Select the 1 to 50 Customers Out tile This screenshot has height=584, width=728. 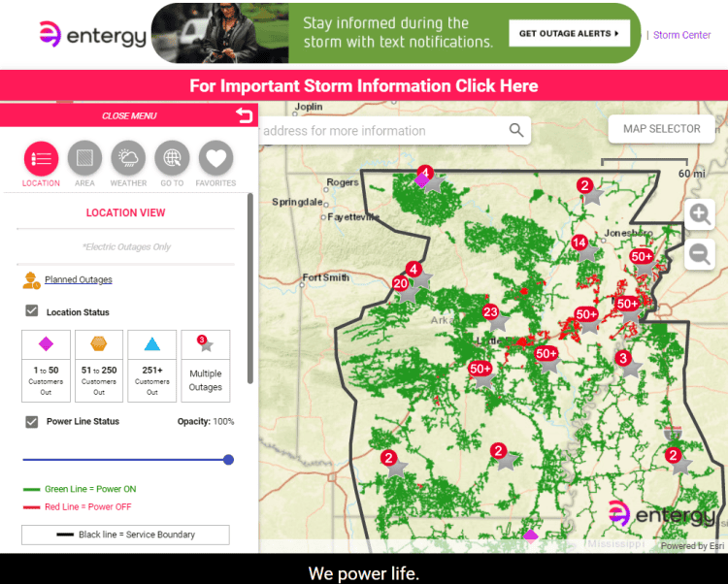tap(46, 366)
